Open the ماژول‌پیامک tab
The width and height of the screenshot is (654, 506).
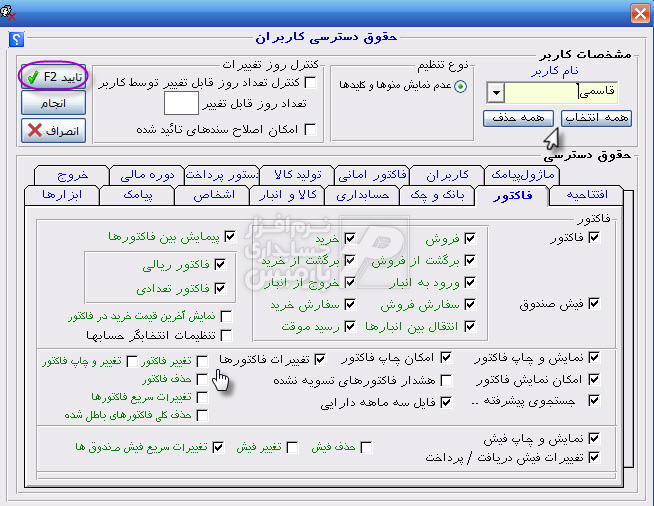click(x=522, y=175)
